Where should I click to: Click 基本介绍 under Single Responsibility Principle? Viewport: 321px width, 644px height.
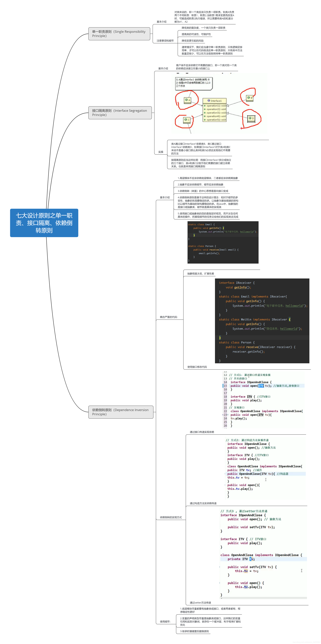162,22
